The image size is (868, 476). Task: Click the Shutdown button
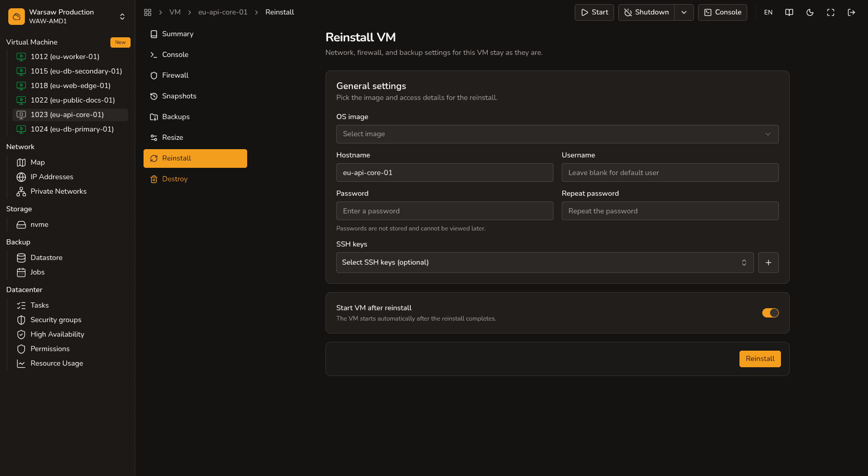[x=646, y=12]
